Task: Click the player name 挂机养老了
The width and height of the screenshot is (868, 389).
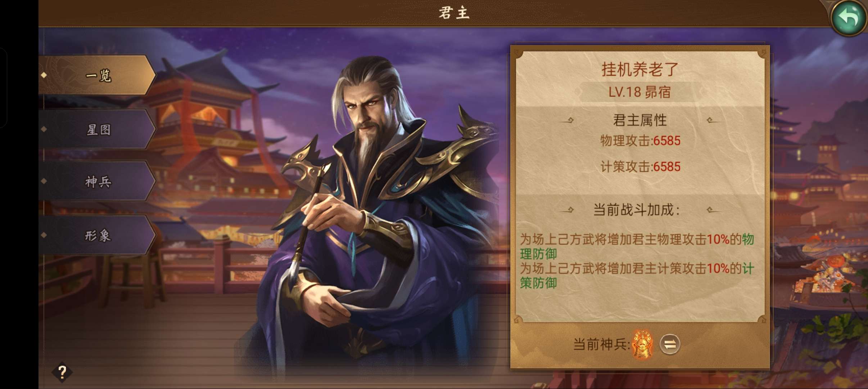Action: click(639, 69)
